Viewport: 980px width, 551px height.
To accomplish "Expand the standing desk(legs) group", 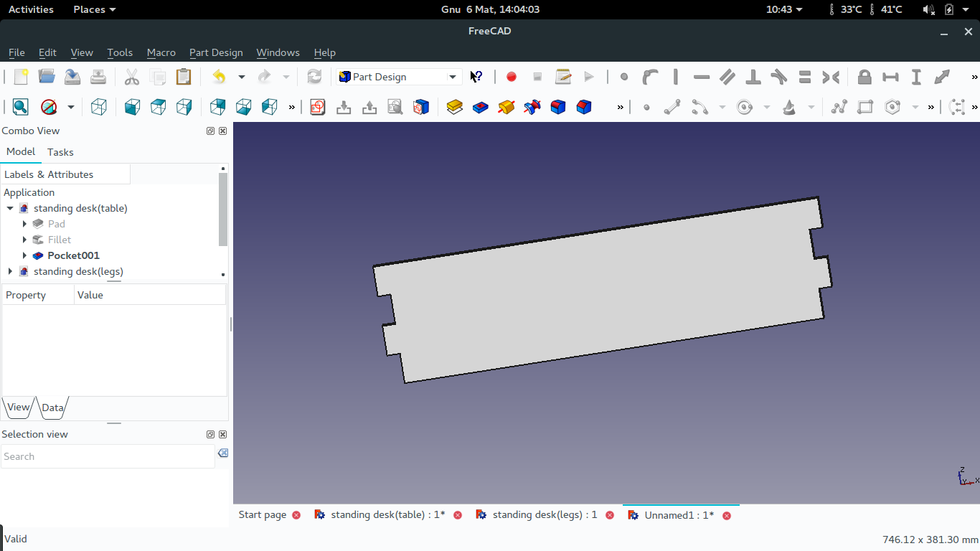I will (x=9, y=271).
